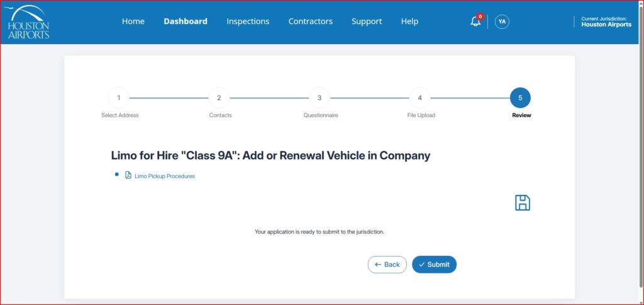Go to step 2 Contacts
644x305 pixels.
[x=219, y=98]
